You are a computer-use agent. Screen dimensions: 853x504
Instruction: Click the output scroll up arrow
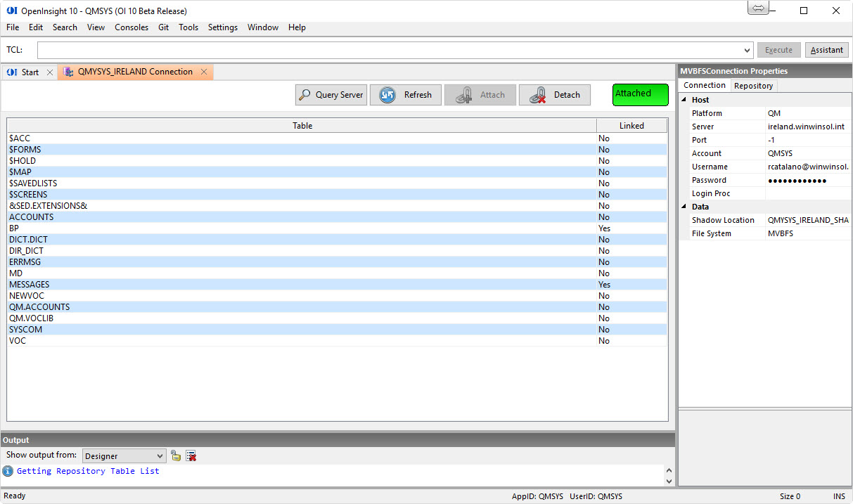[669, 471]
